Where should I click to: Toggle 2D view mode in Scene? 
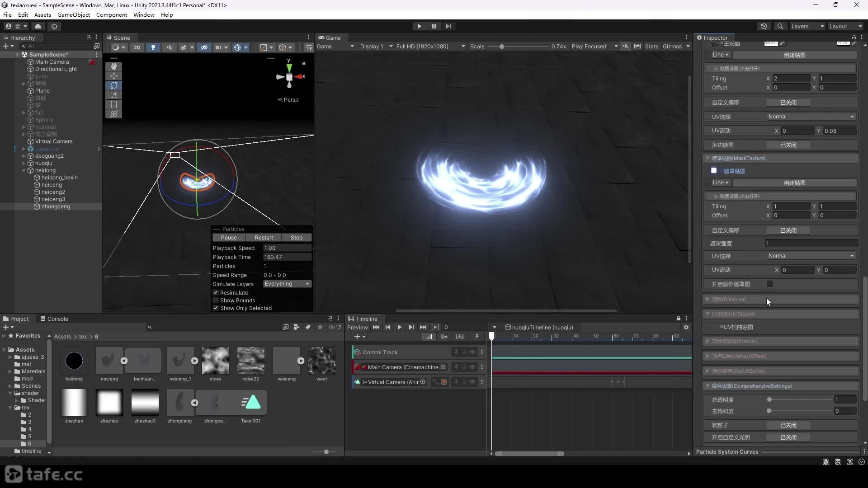pyautogui.click(x=137, y=47)
